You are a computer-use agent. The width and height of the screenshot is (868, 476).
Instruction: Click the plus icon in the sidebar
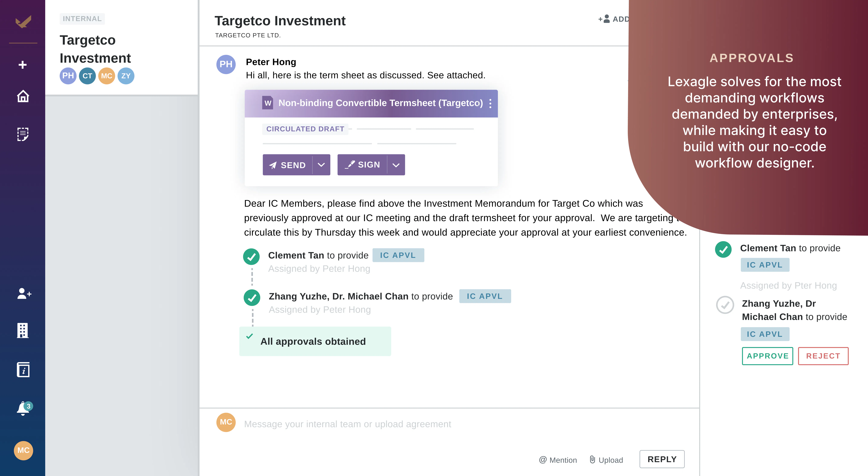(23, 65)
